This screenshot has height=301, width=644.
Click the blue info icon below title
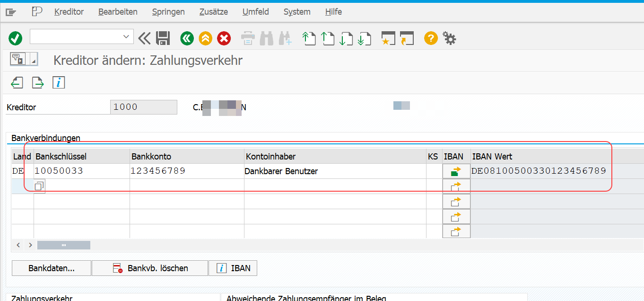(x=59, y=83)
